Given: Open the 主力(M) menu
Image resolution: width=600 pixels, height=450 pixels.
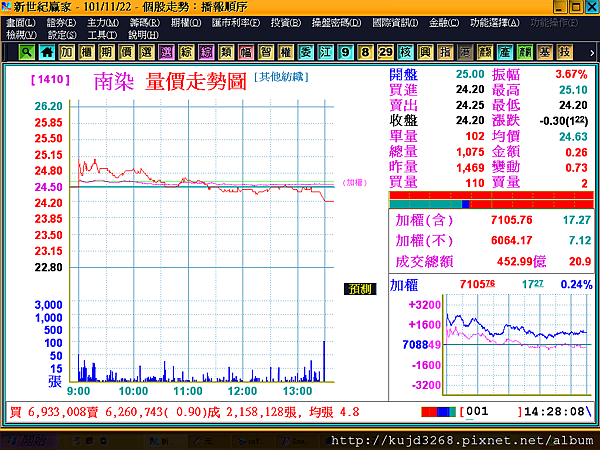Looking at the screenshot, I should [x=103, y=23].
